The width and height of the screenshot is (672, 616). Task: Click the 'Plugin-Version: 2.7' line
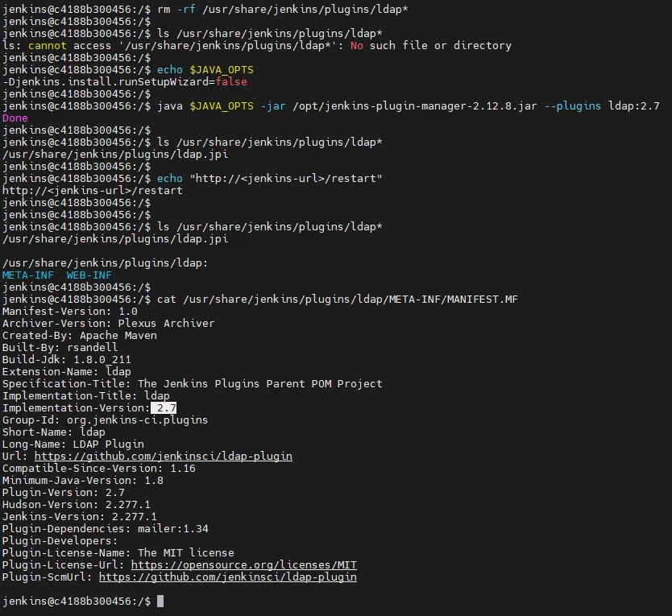point(64,492)
